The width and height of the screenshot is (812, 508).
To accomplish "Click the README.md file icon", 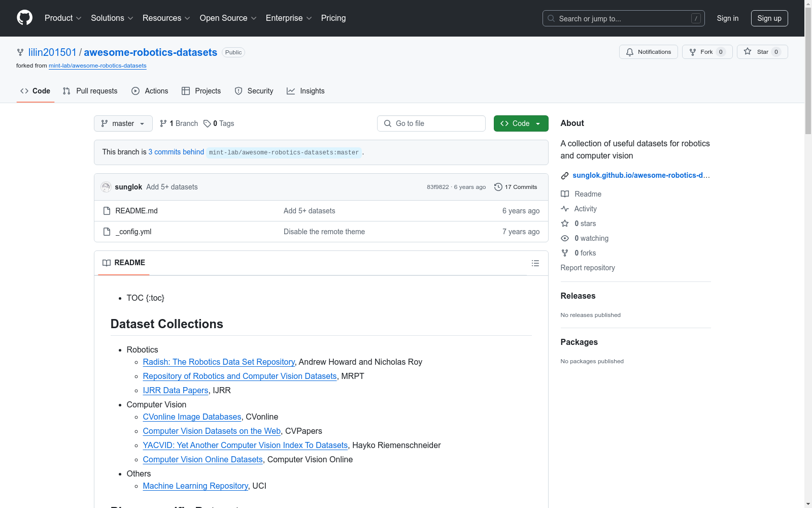I will (107, 211).
